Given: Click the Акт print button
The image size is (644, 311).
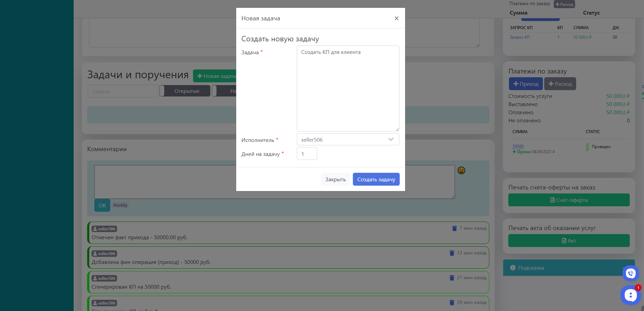Looking at the screenshot, I should click(x=569, y=241).
